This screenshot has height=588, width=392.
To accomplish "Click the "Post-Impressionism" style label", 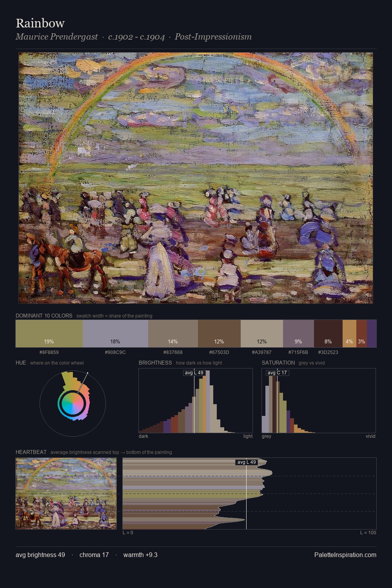I will (213, 37).
